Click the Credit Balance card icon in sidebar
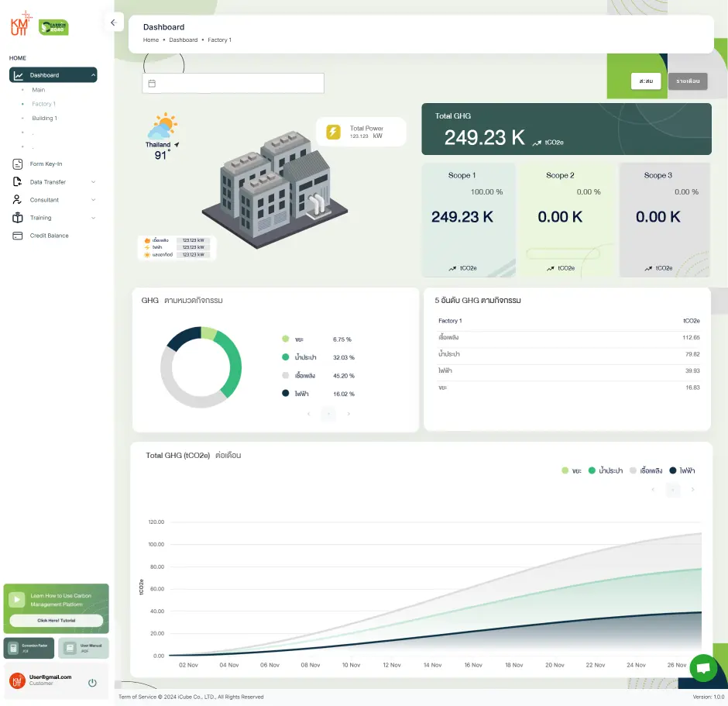This screenshot has height=706, width=728. tap(17, 236)
